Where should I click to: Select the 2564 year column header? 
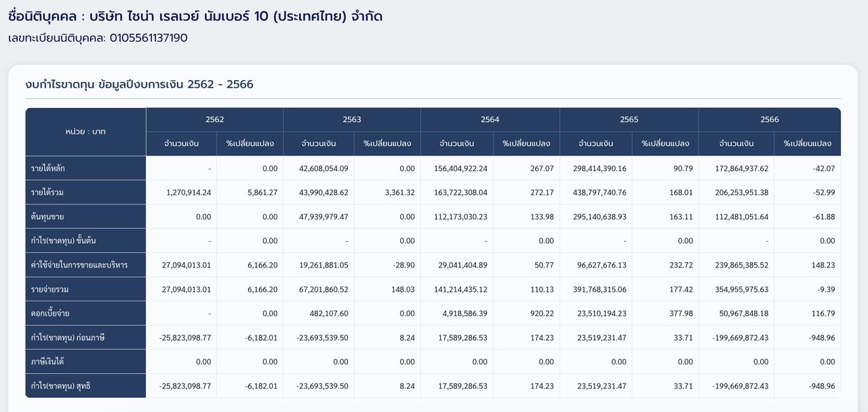tap(490, 119)
